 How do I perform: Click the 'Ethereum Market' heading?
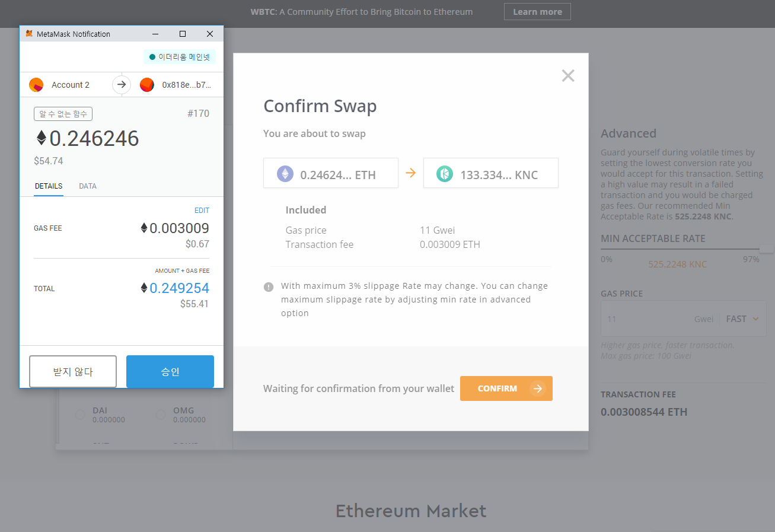411,511
